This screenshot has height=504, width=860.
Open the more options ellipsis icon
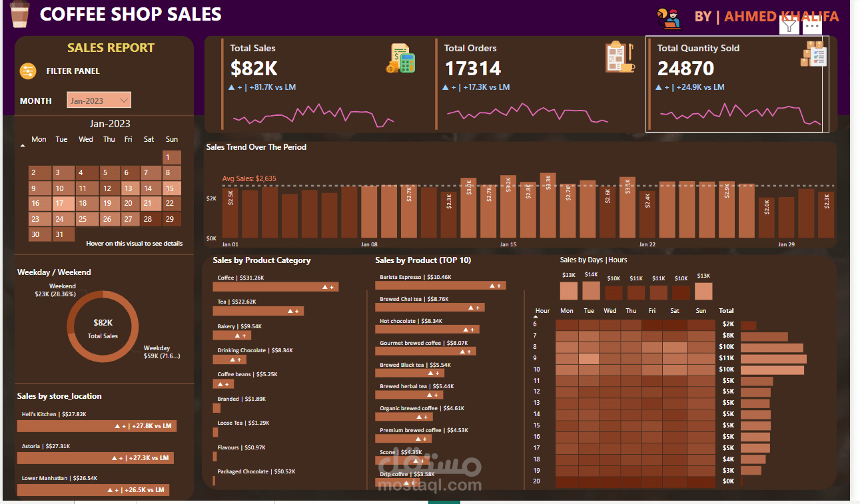click(811, 25)
